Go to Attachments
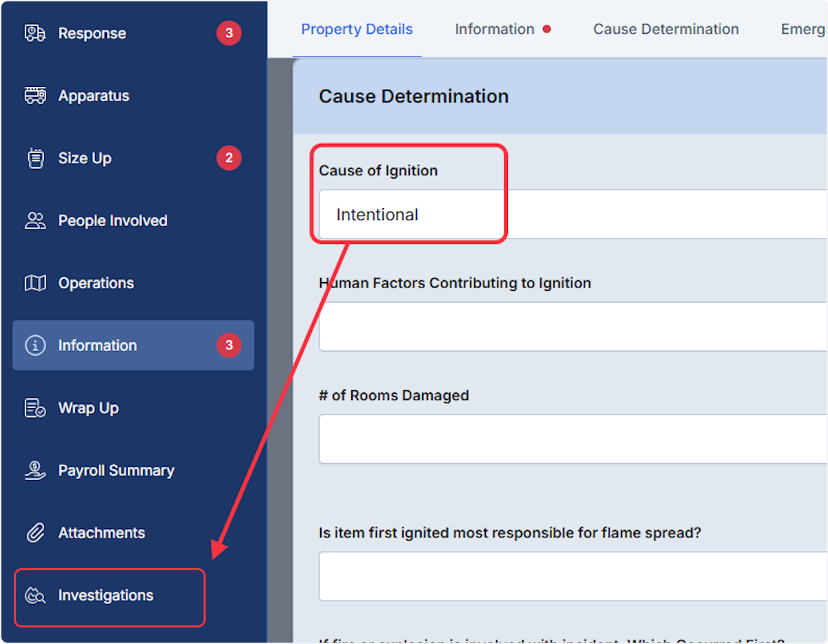The image size is (828, 644). [x=133, y=533]
